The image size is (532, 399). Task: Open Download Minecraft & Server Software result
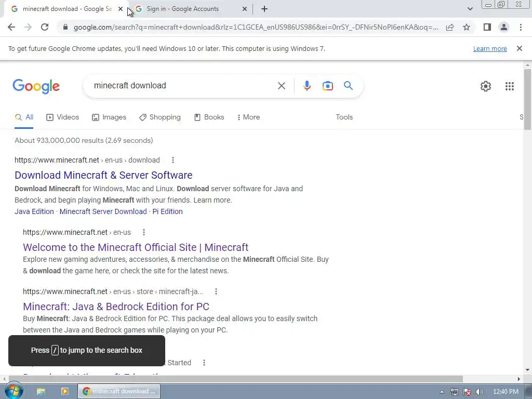tap(103, 175)
